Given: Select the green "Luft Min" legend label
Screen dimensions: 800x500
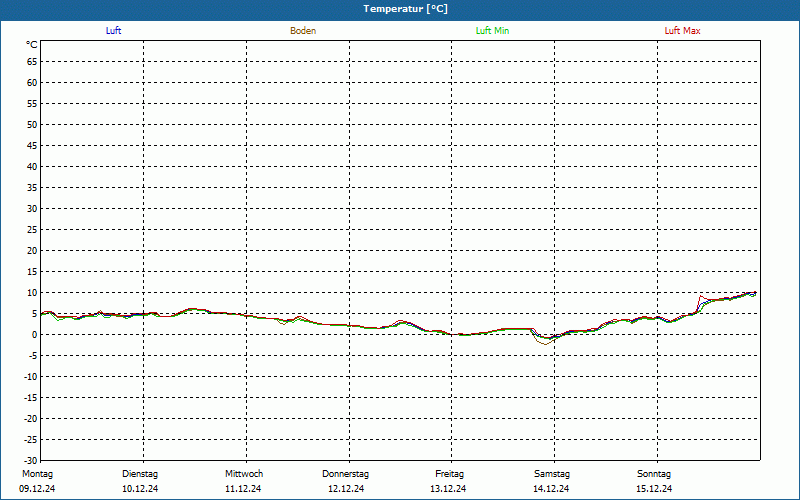Looking at the screenshot, I should tap(492, 31).
